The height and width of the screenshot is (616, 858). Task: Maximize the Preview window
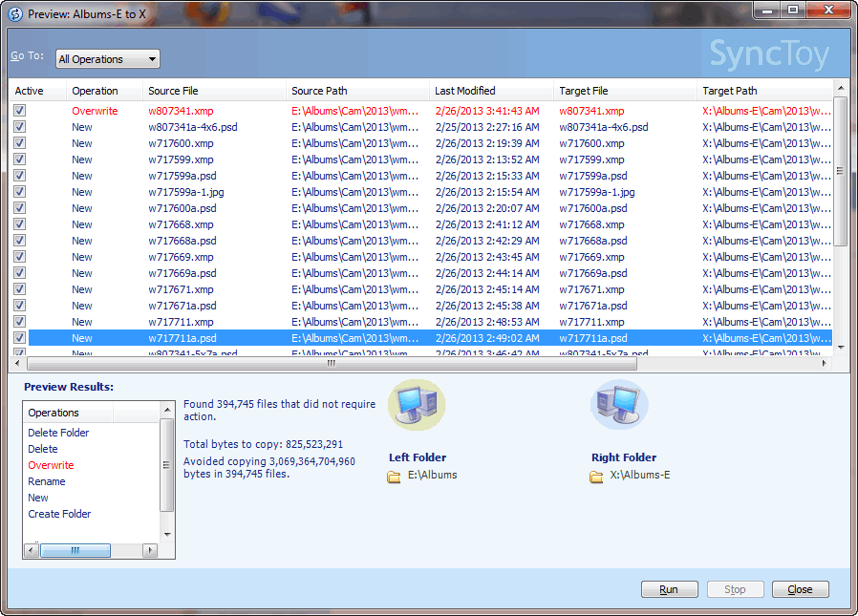coord(792,10)
